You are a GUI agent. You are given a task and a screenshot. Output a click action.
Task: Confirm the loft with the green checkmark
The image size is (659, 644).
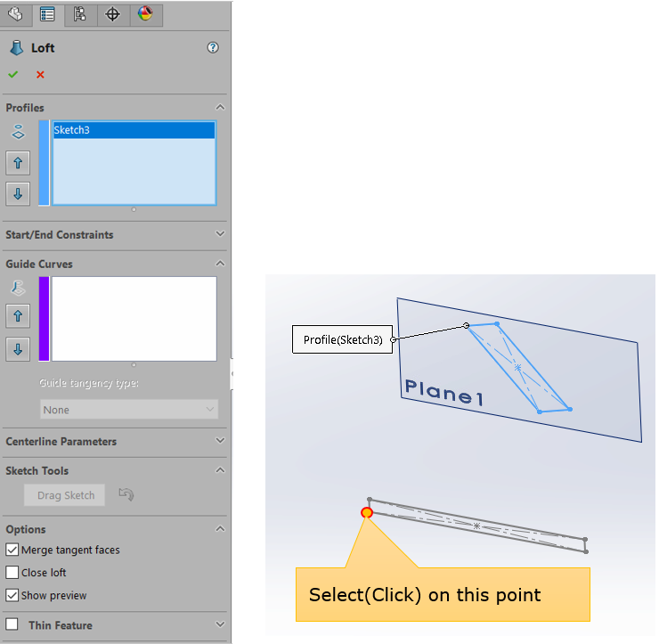coord(13,75)
